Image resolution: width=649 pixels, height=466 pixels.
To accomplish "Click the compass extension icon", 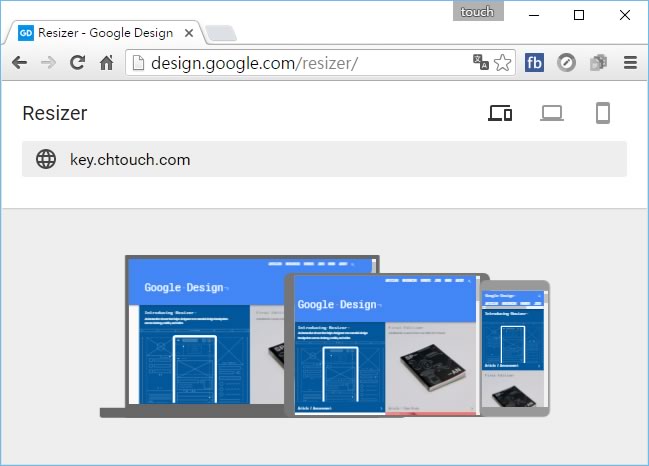I will pyautogui.click(x=566, y=63).
